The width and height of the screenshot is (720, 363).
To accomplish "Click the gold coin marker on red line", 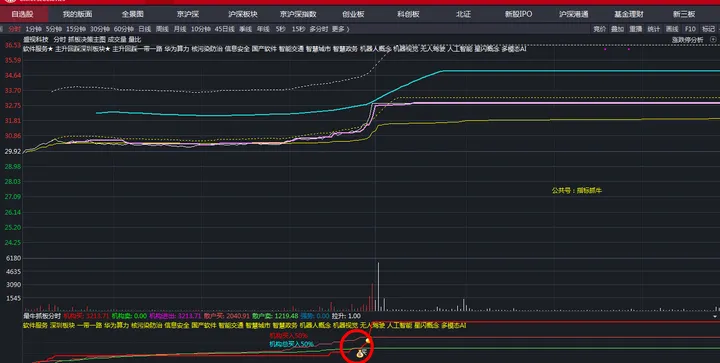I will click(368, 341).
